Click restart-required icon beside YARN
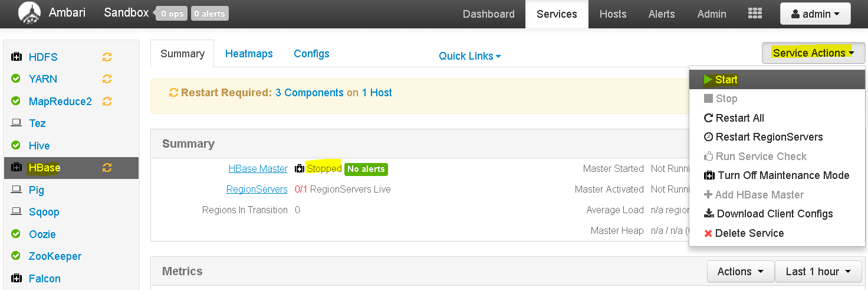The width and height of the screenshot is (868, 290). (x=107, y=79)
